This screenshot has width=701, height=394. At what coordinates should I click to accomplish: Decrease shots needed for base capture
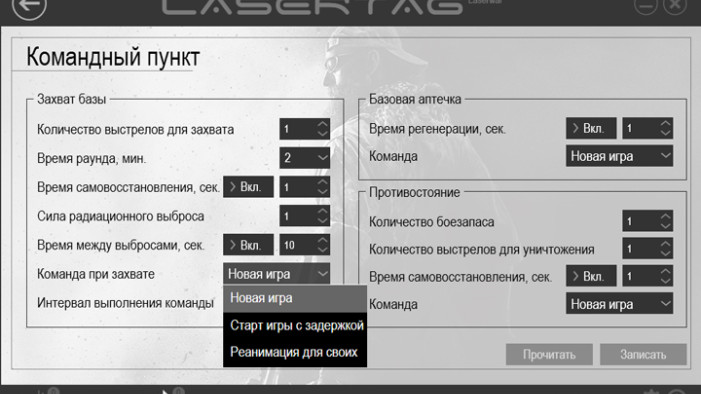322,134
